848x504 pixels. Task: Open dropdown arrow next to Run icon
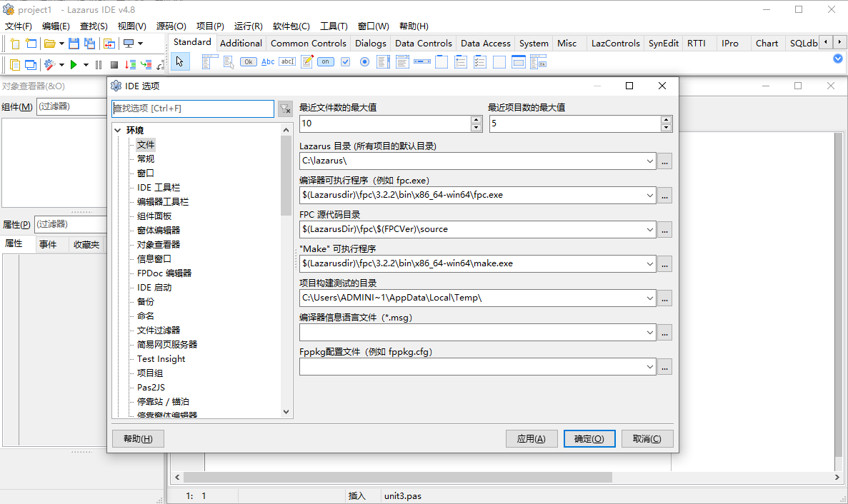click(86, 65)
